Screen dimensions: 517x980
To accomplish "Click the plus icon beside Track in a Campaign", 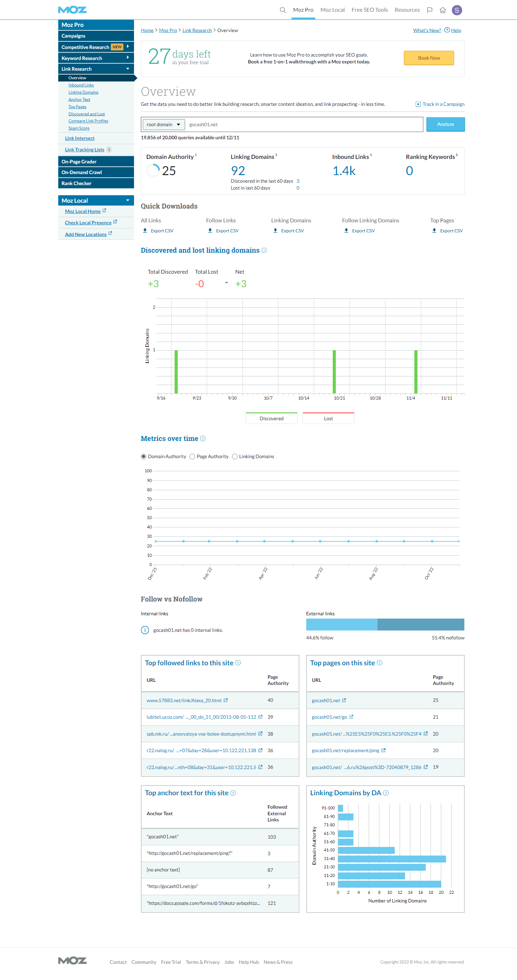I will coord(418,104).
